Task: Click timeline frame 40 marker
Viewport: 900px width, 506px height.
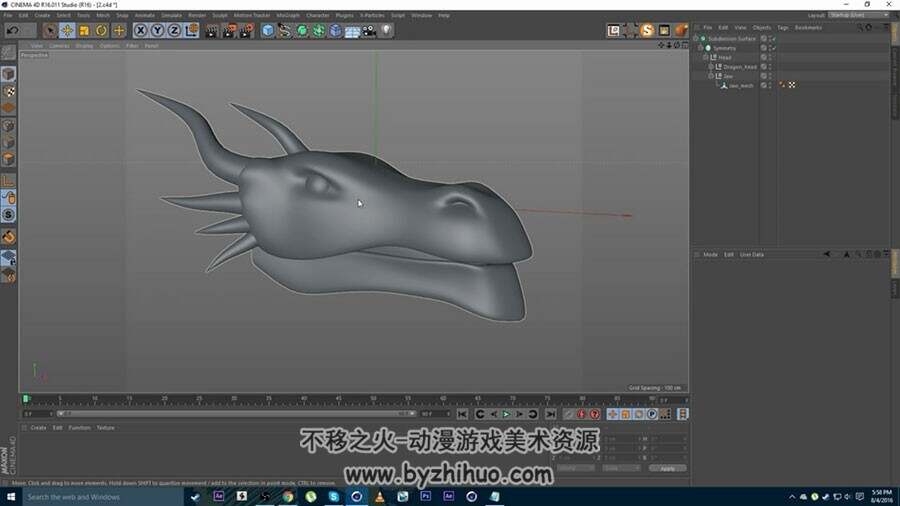Action: [x=304, y=398]
